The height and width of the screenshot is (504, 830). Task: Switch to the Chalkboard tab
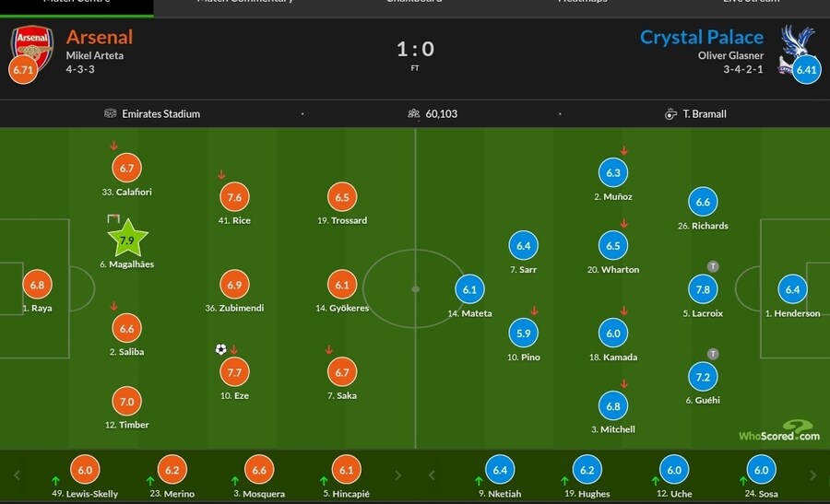click(x=413, y=3)
